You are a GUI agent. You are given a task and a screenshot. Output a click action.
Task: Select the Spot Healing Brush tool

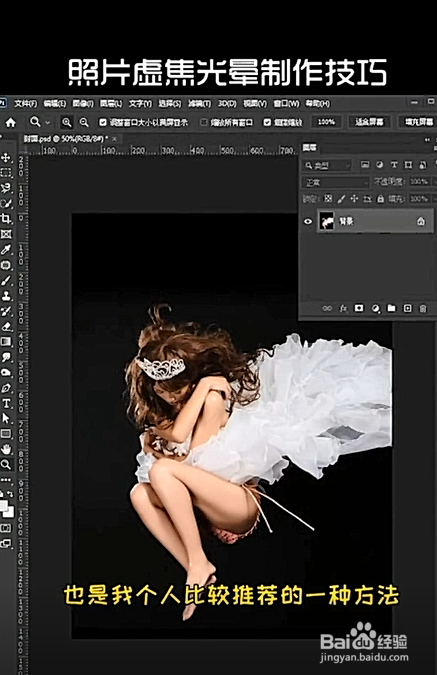[x=6, y=265]
